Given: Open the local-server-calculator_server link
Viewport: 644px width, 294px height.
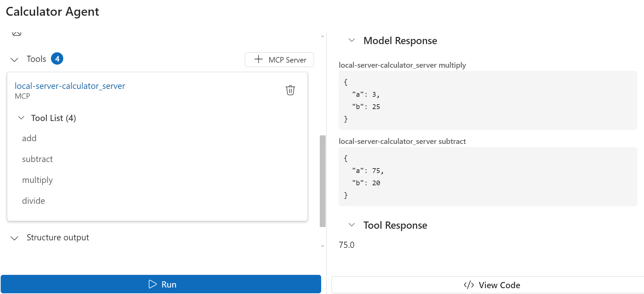Looking at the screenshot, I should 70,86.
